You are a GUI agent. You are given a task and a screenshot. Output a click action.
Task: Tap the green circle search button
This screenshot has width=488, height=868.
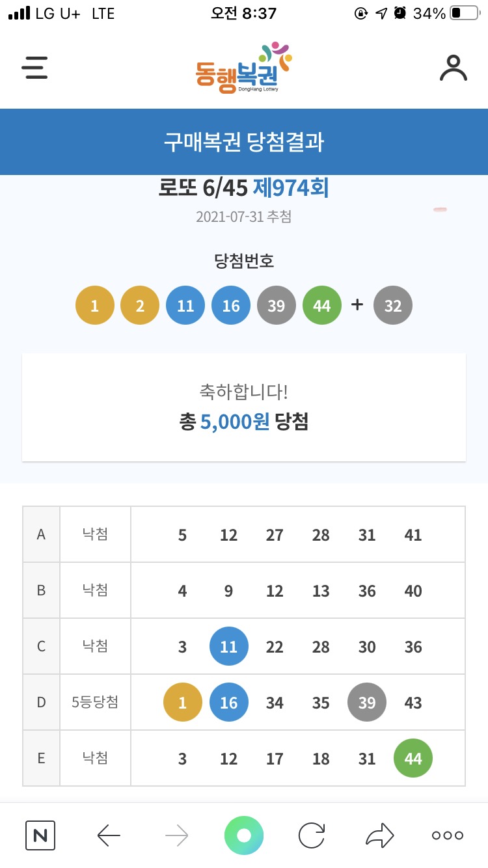pyautogui.click(x=244, y=835)
